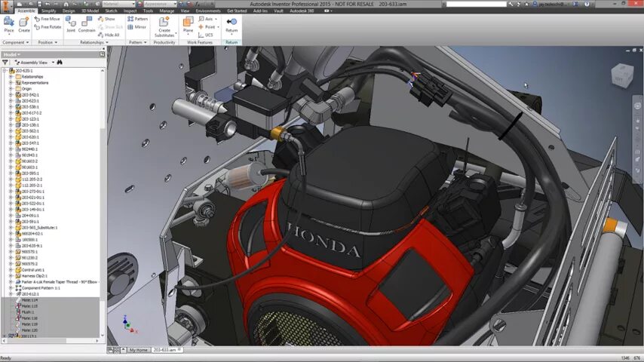Screen dimensions: 644x362
Task: Open the Vault ribbon tab
Action: 278,11
